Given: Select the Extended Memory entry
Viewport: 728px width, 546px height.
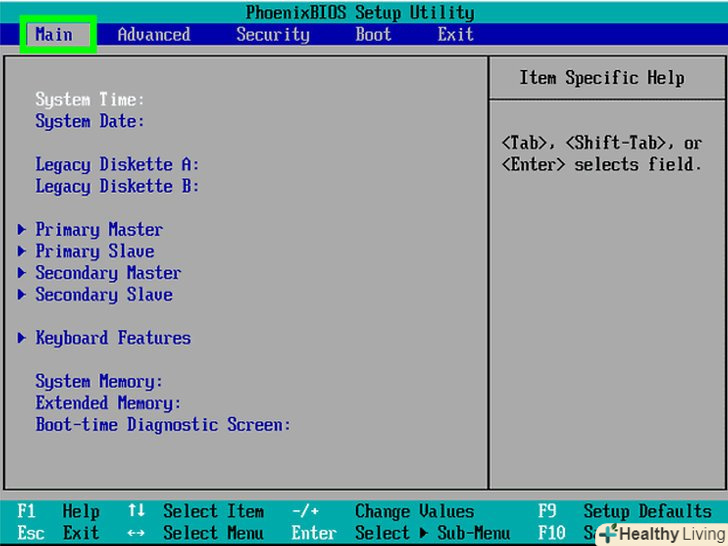Looking at the screenshot, I should [108, 403].
